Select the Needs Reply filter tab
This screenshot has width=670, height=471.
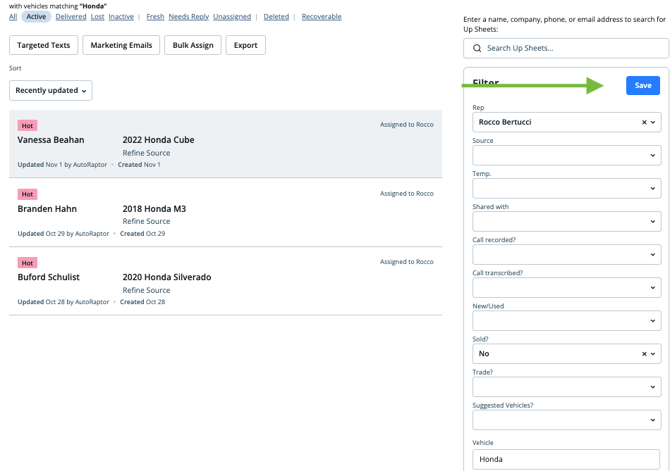tap(189, 17)
